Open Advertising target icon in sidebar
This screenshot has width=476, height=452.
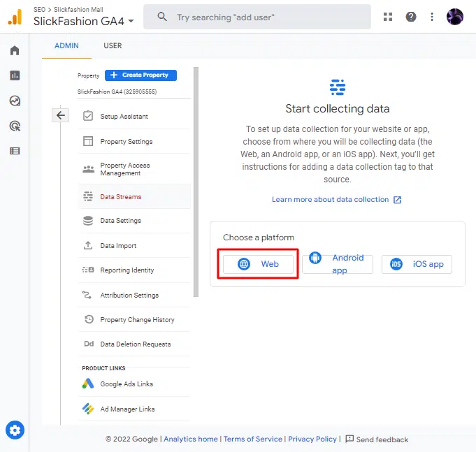point(15,126)
